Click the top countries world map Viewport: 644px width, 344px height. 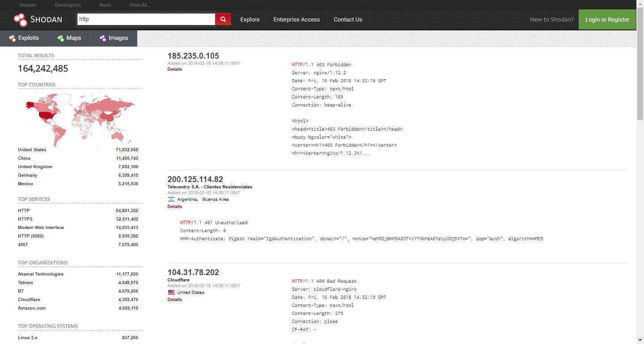pyautogui.click(x=80, y=119)
